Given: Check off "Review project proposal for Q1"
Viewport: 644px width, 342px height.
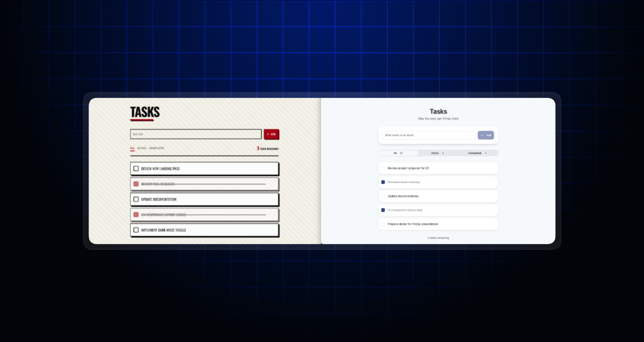Looking at the screenshot, I should [x=383, y=168].
